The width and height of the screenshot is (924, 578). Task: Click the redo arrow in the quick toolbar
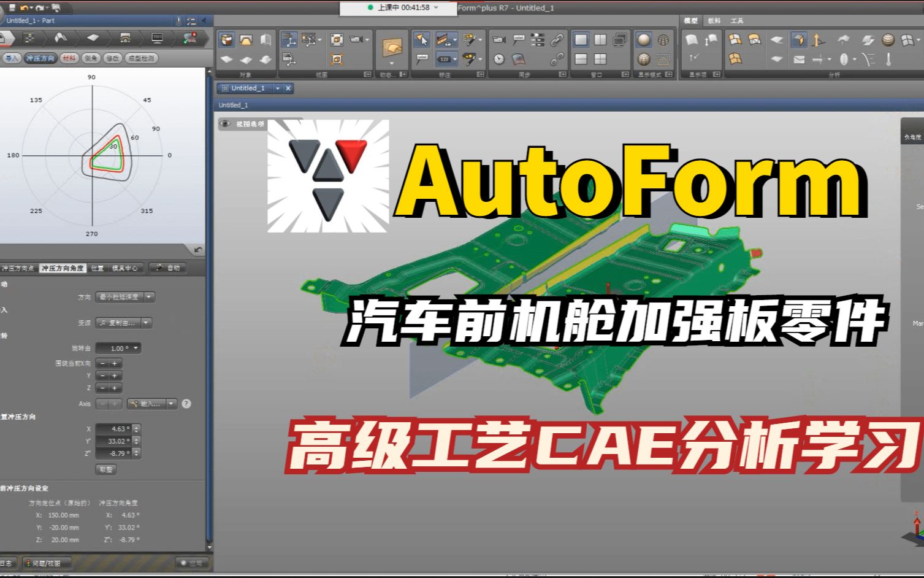39,8
